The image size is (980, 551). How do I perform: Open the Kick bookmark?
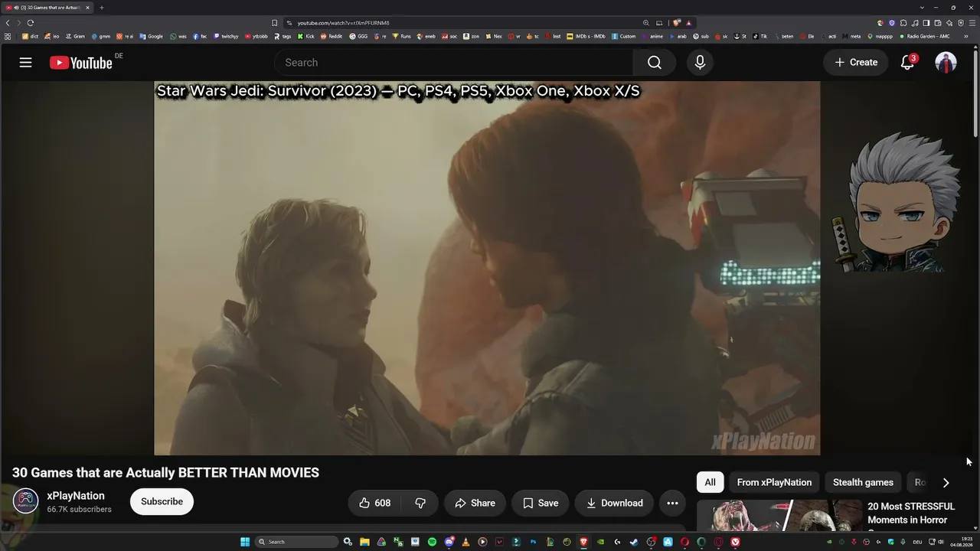click(x=306, y=36)
